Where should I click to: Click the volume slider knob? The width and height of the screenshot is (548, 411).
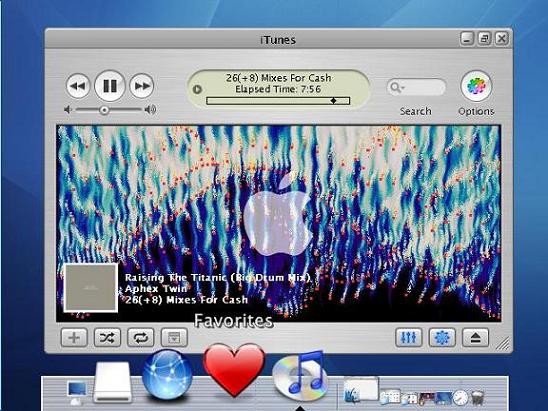[104, 110]
